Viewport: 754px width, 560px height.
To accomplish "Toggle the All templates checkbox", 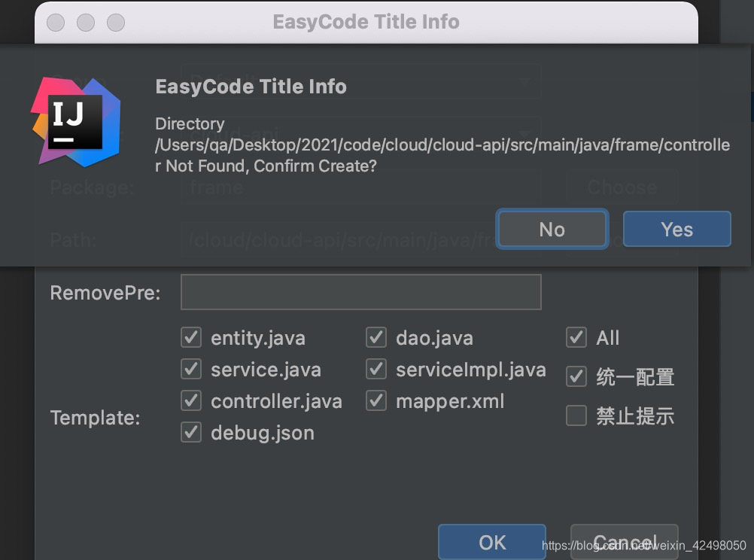I will 576,337.
